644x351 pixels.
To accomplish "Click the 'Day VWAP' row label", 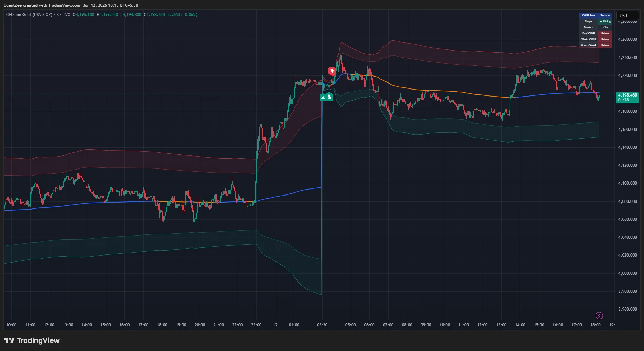I will coord(589,33).
